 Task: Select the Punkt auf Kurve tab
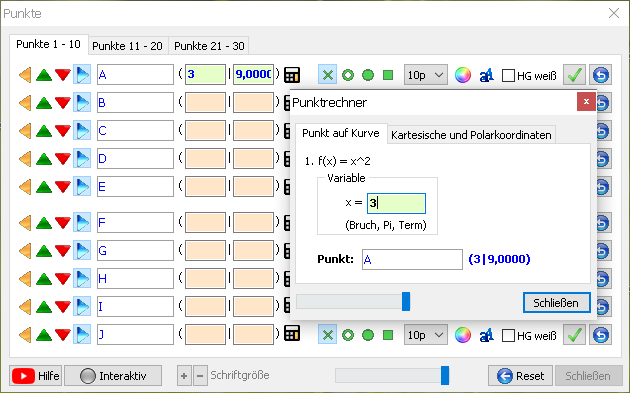coord(341,133)
